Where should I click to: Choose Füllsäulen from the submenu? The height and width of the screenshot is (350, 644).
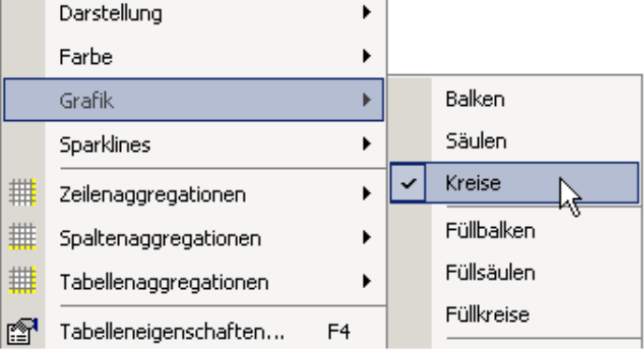(x=515, y=272)
